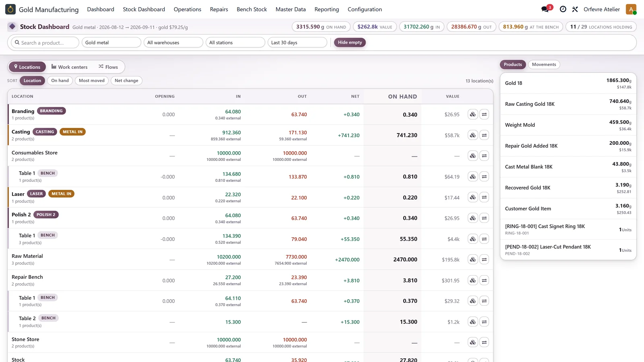644x362 pixels.
Task: Open the Reporting menu
Action: (326, 9)
